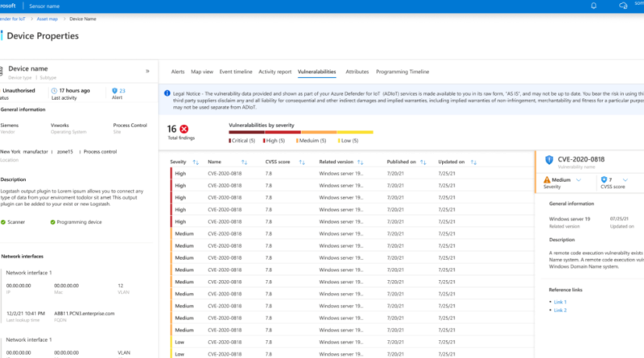Click the yellow Low segment of severity bar
644x358 pixels.
point(355,132)
